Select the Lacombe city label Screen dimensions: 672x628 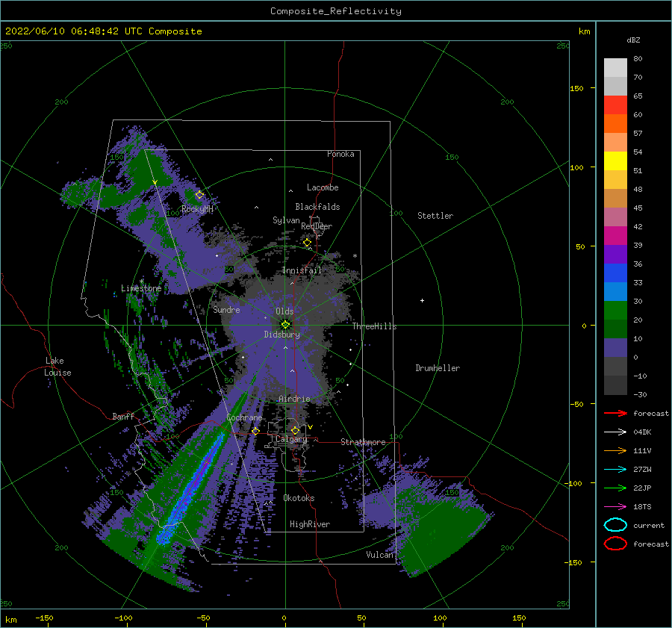[323, 187]
